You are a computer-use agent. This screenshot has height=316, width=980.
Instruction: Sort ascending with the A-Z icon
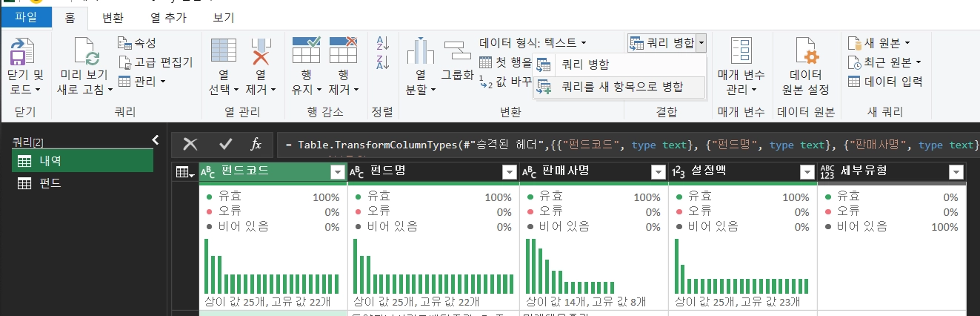(383, 42)
